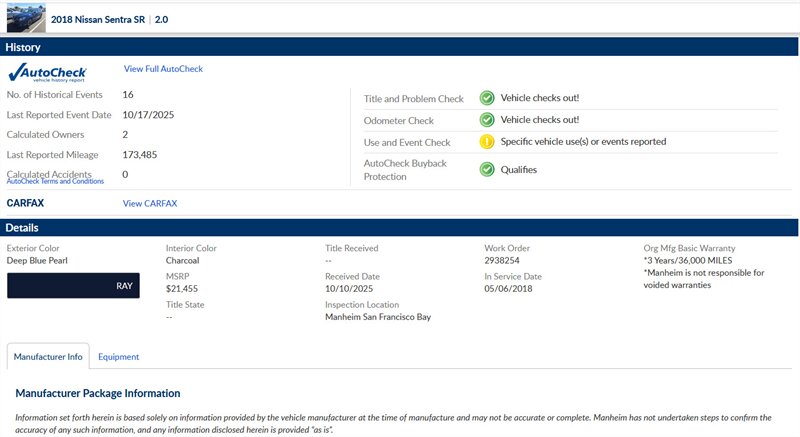The width and height of the screenshot is (800, 437).
Task: Switch to the Manufacturer Info tab
Action: click(x=48, y=356)
